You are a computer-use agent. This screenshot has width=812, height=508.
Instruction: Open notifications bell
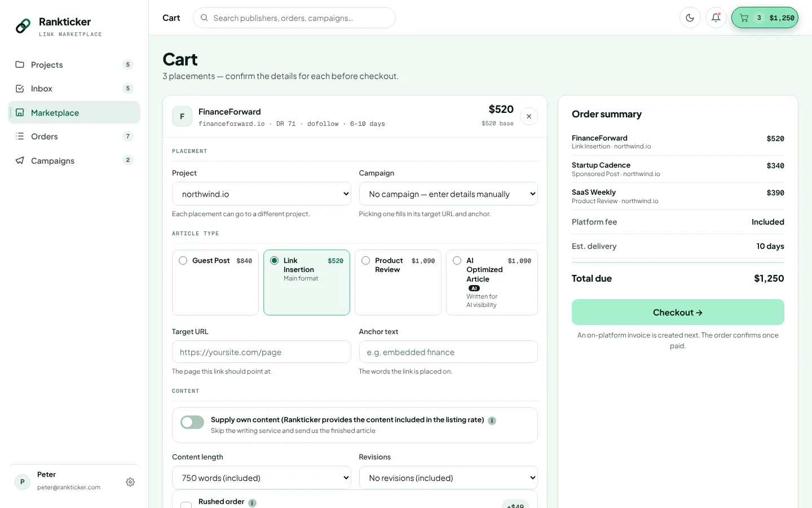(716, 17)
